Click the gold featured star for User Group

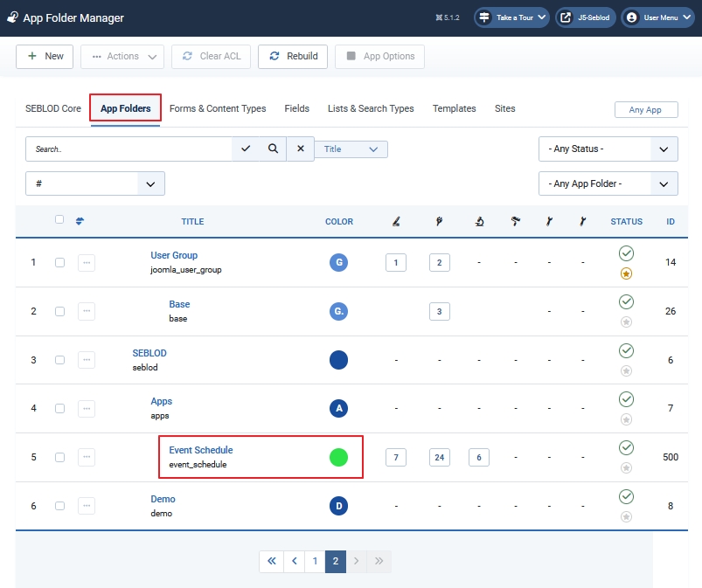(x=626, y=273)
